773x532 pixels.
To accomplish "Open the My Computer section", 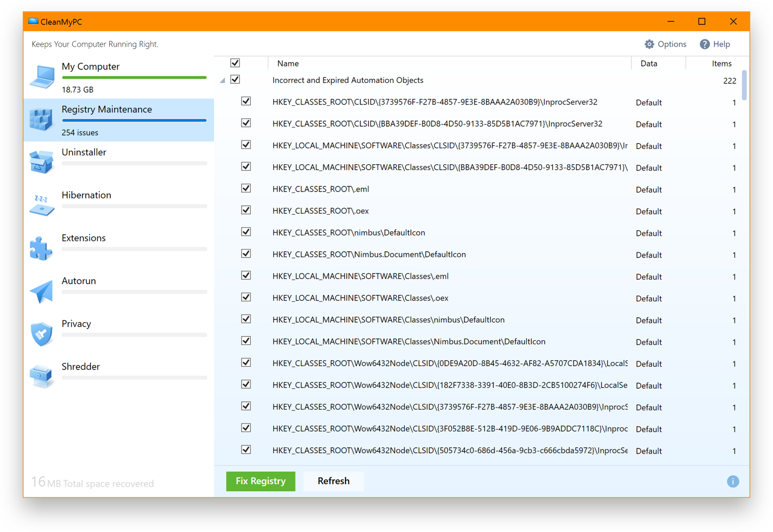I will [x=118, y=77].
